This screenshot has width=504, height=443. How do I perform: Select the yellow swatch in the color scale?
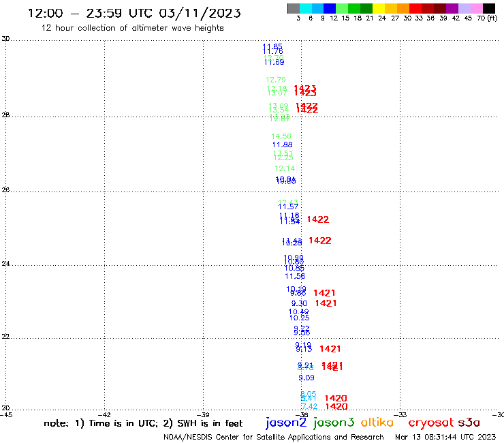[379, 8]
